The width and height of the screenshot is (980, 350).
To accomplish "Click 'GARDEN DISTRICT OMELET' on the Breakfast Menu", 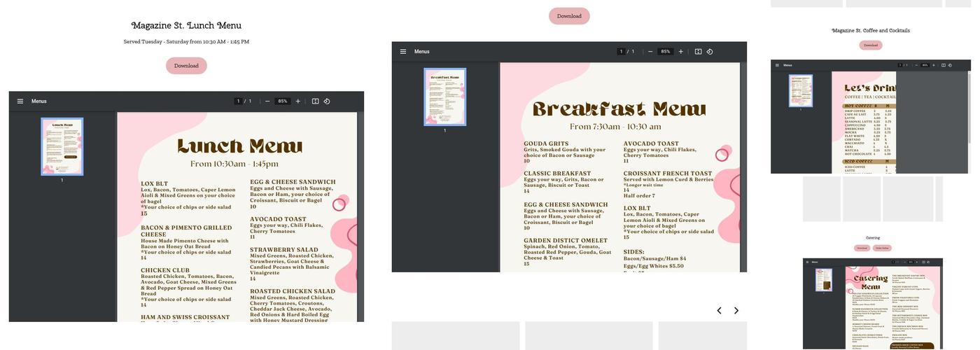I will click(x=566, y=240).
